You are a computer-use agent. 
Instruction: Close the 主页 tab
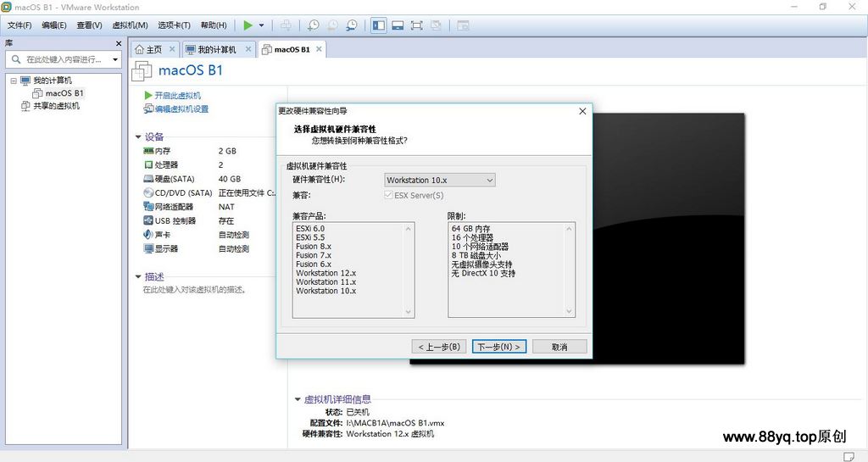(x=172, y=49)
